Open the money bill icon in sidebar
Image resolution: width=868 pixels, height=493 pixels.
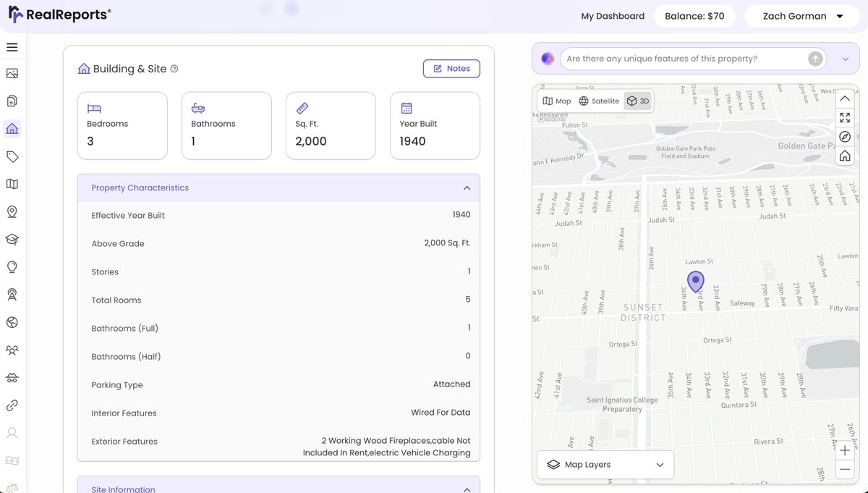coord(12,460)
